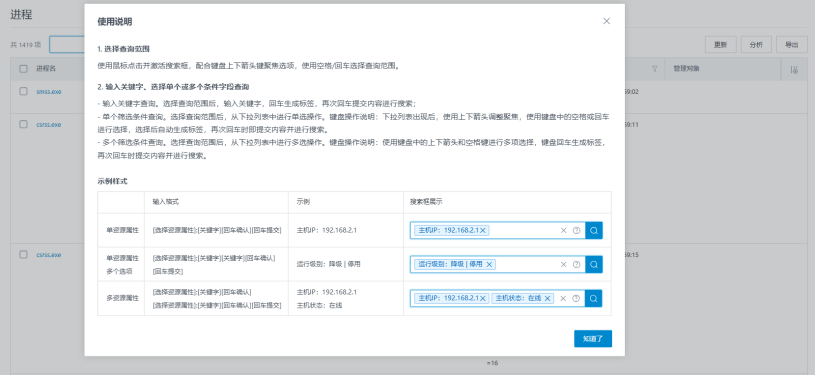
Task: Click the 单资源属性 row label
Action: coord(122,230)
